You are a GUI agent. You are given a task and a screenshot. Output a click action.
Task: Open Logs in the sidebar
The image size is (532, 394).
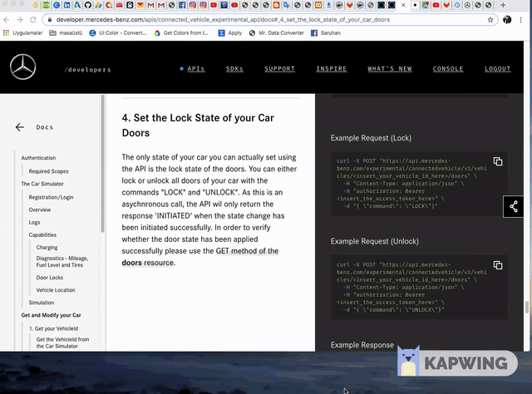point(34,222)
